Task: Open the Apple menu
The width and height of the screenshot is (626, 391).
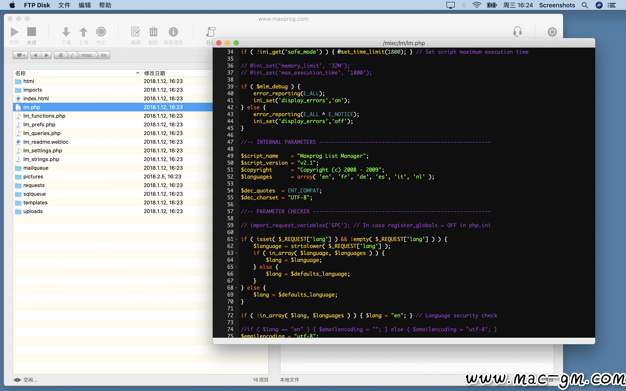Action: [12, 5]
